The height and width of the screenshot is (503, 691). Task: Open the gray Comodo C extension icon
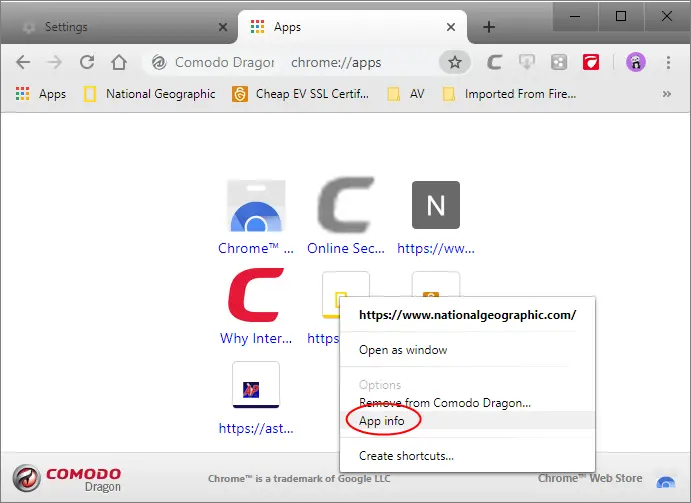pos(494,62)
